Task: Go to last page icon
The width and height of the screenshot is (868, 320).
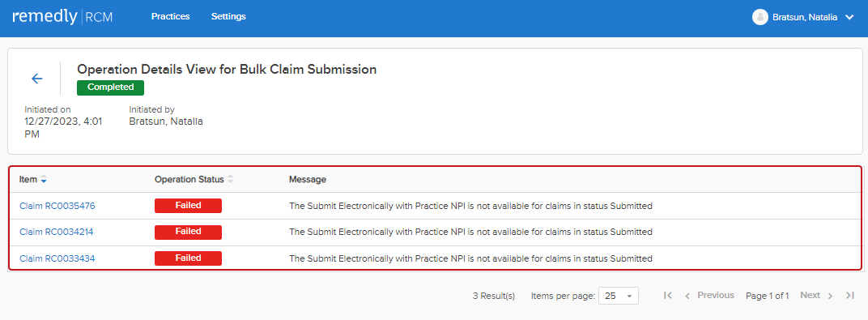Action: coord(850,296)
